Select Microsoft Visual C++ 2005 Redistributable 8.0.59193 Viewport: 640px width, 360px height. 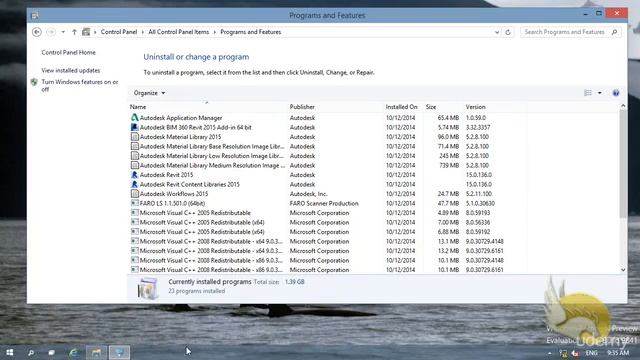tap(328, 213)
